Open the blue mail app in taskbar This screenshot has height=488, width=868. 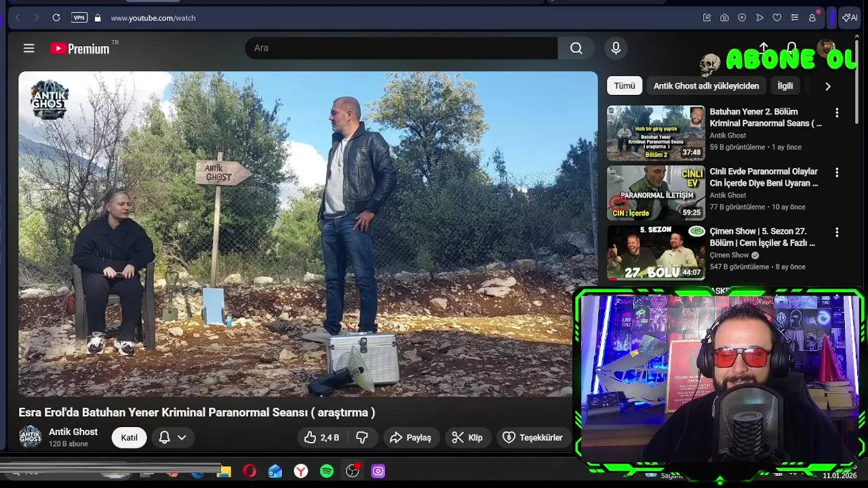click(275, 471)
